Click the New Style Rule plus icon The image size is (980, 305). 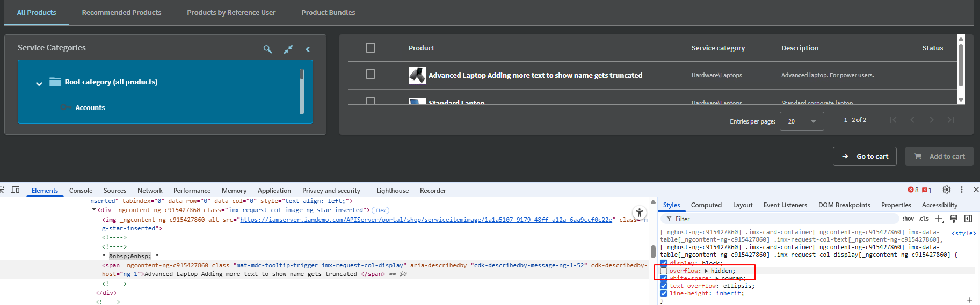coord(939,219)
